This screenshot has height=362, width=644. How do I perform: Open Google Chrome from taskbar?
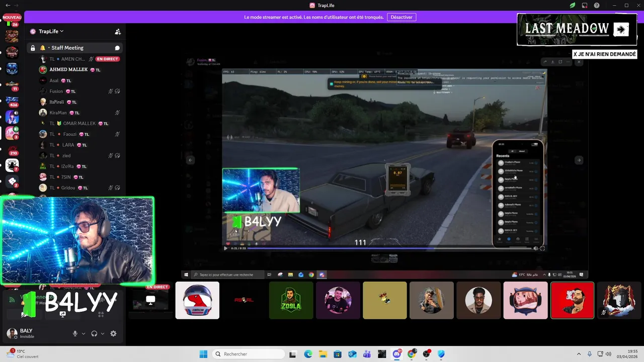[412, 354]
